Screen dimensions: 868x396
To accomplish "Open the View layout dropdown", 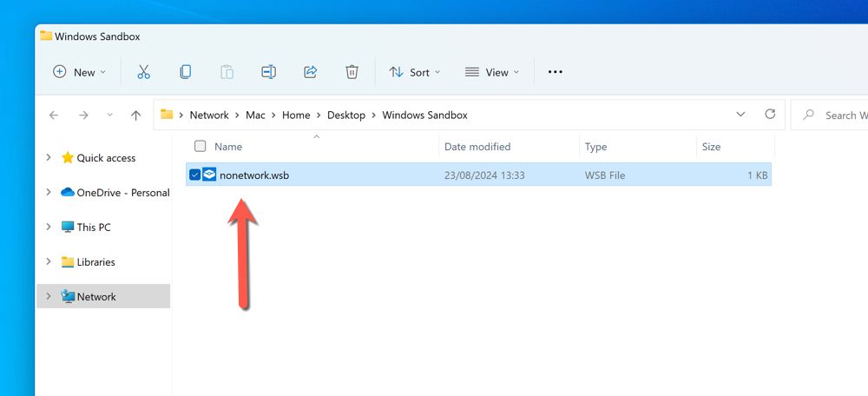I will click(492, 72).
